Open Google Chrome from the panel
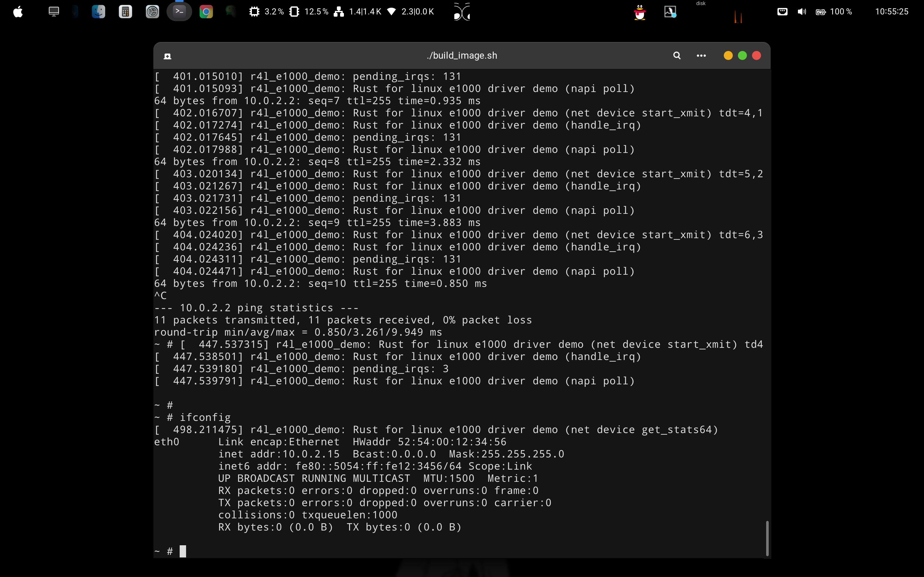Image resolution: width=924 pixels, height=577 pixels. (x=206, y=12)
